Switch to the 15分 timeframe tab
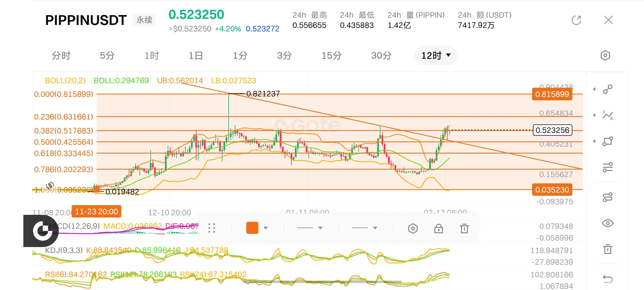The image size is (644, 290). (x=331, y=56)
